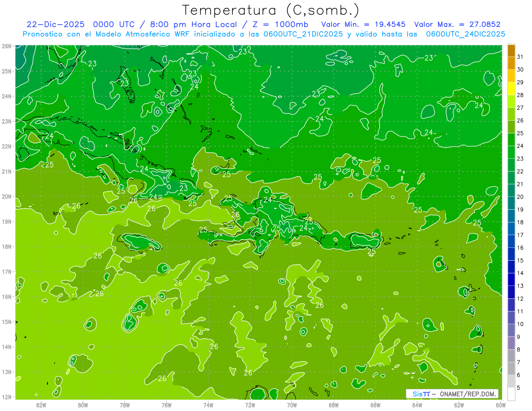This screenshot has height=411, width=532.
Task: Click the '23N' latitude axis label
Action: pyautogui.click(x=7, y=121)
